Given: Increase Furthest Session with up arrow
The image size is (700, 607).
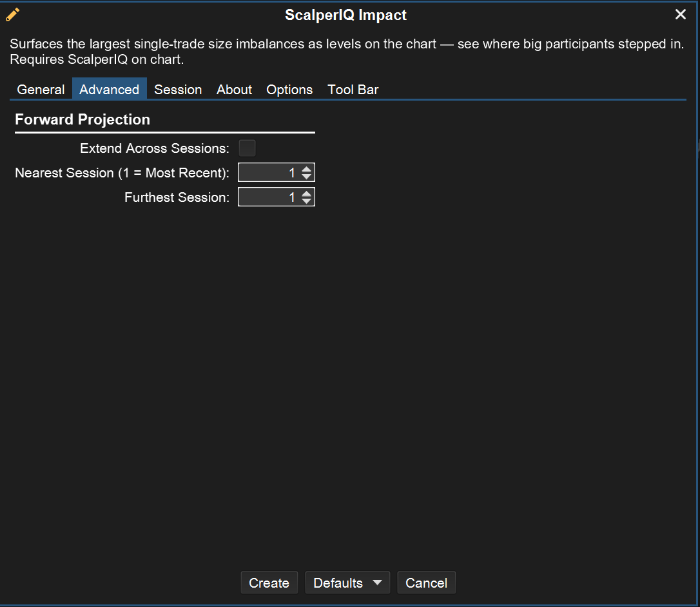Looking at the screenshot, I should coord(306,194).
